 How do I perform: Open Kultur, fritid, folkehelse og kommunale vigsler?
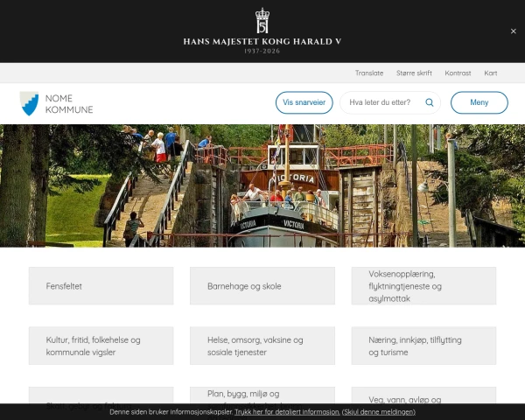[101, 346]
